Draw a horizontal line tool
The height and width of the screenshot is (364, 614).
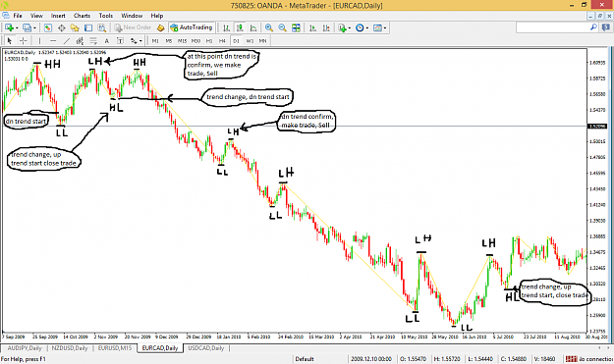pos(53,40)
